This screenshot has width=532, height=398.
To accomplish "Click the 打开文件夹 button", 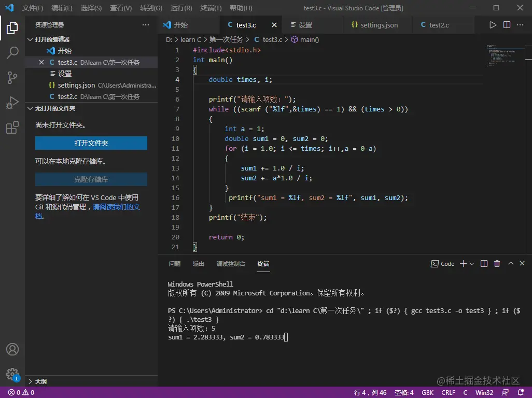I will point(91,143).
